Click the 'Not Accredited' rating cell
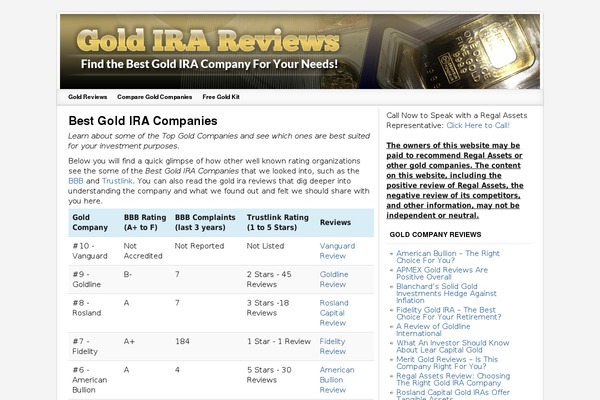The image size is (600, 400). [x=143, y=251]
